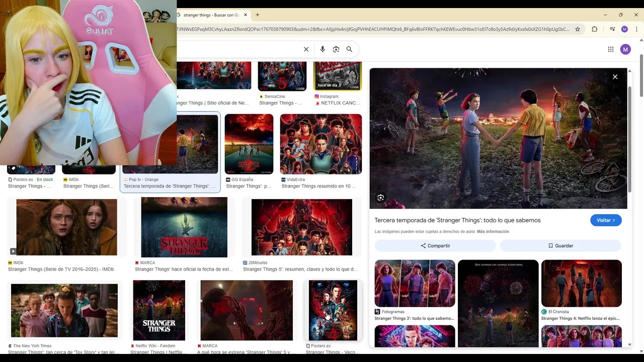
Task: Open 'Stranger Things 3: todo lo que sabemos' link
Action: (414, 318)
